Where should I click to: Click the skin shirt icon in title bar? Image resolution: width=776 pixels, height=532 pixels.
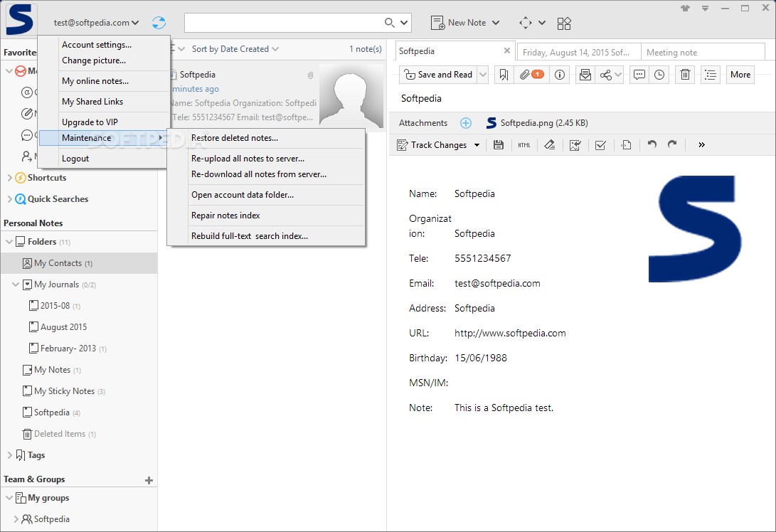pos(685,9)
